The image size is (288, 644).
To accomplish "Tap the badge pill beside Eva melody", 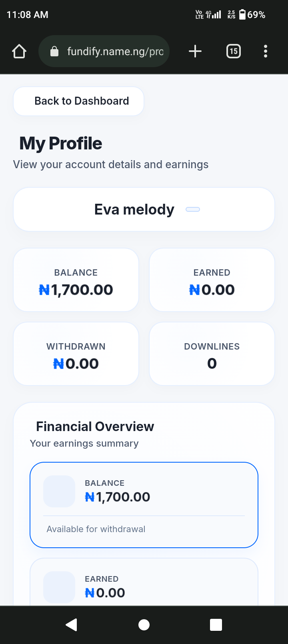I will [193, 209].
